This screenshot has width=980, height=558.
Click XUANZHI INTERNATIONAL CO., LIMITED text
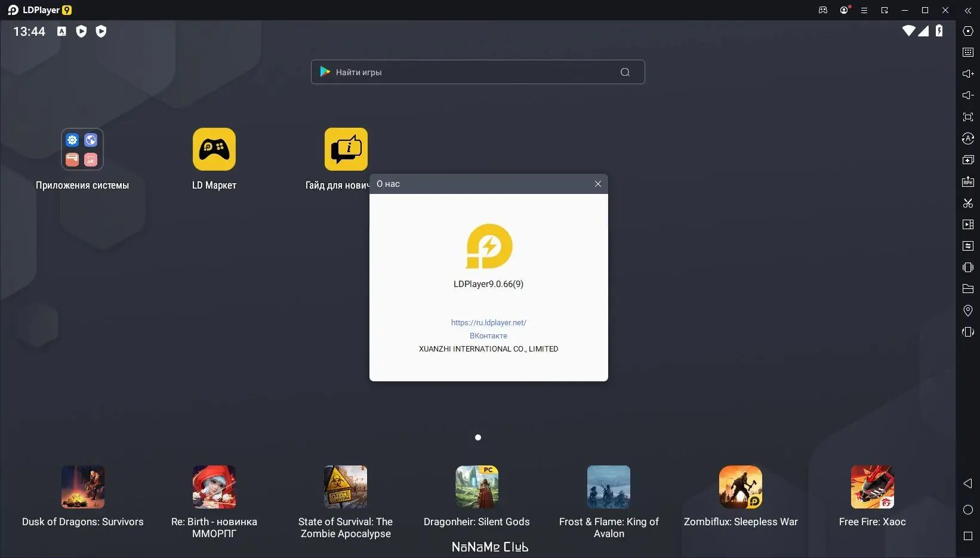[488, 349]
